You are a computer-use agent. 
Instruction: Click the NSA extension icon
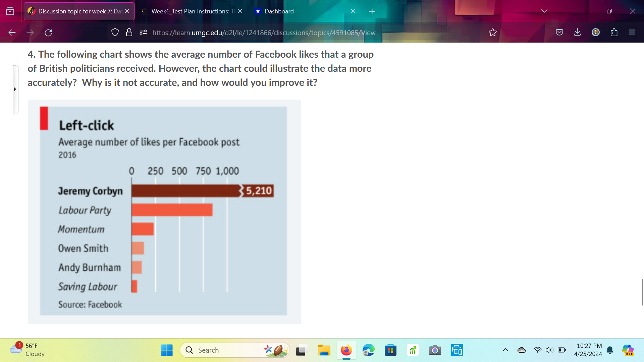[x=595, y=32]
